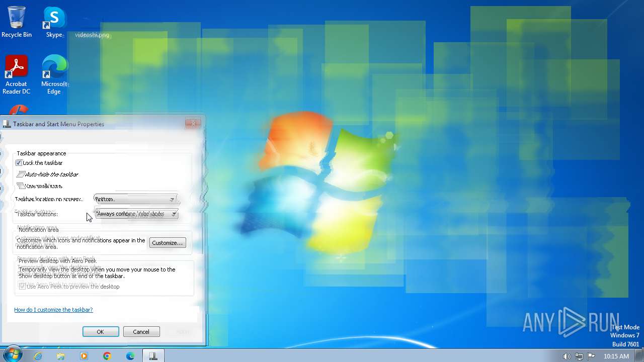Click the Cancel button
This screenshot has height=362, width=644.
click(141, 332)
